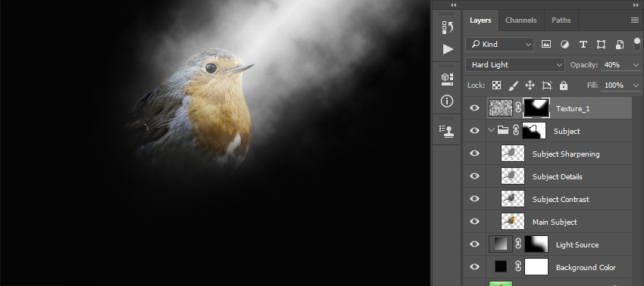Select the Light Source mask thumbnail
This screenshot has width=644, height=286.
click(x=536, y=244)
